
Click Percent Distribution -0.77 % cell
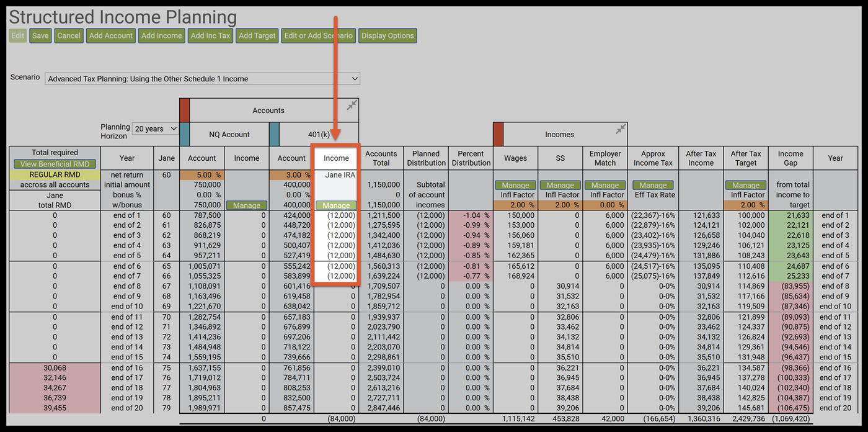point(471,276)
